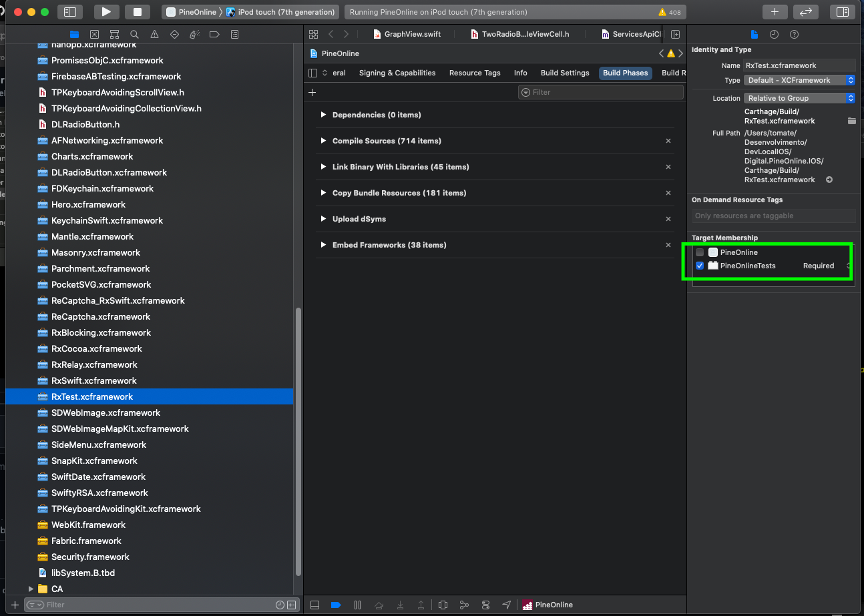Add a file with navigator plus button
This screenshot has width=864, height=616.
(x=15, y=605)
